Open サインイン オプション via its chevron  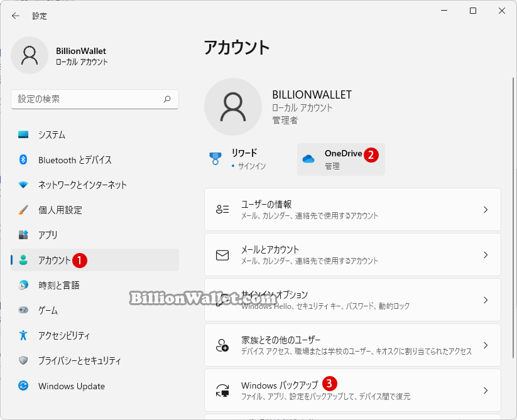(x=486, y=299)
